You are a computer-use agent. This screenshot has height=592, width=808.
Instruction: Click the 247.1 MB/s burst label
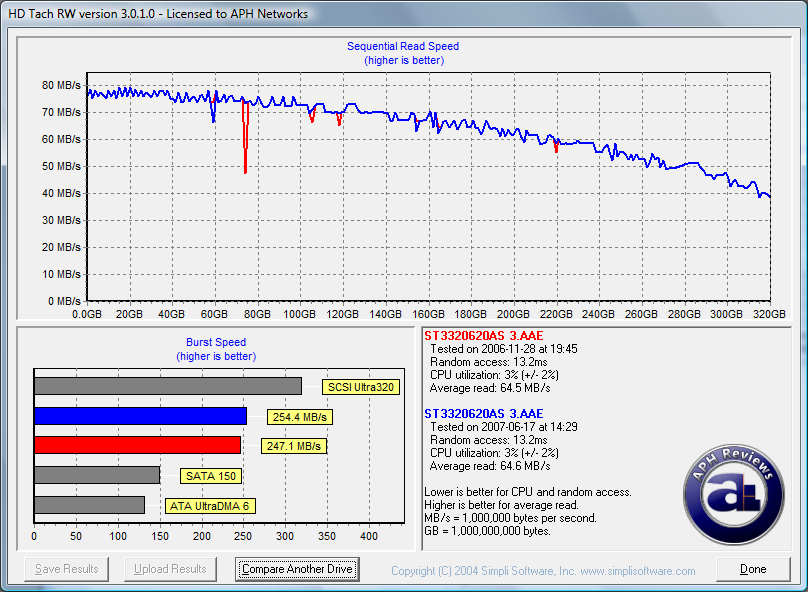click(293, 446)
